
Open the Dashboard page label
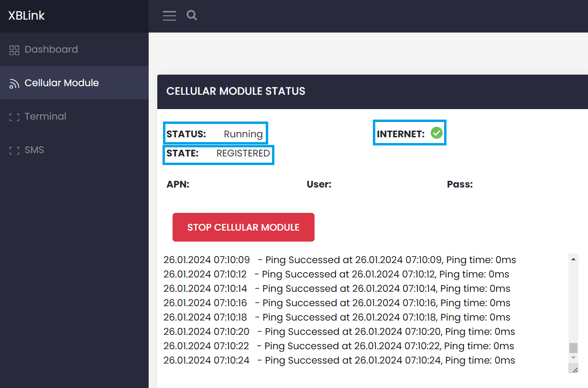click(x=51, y=49)
